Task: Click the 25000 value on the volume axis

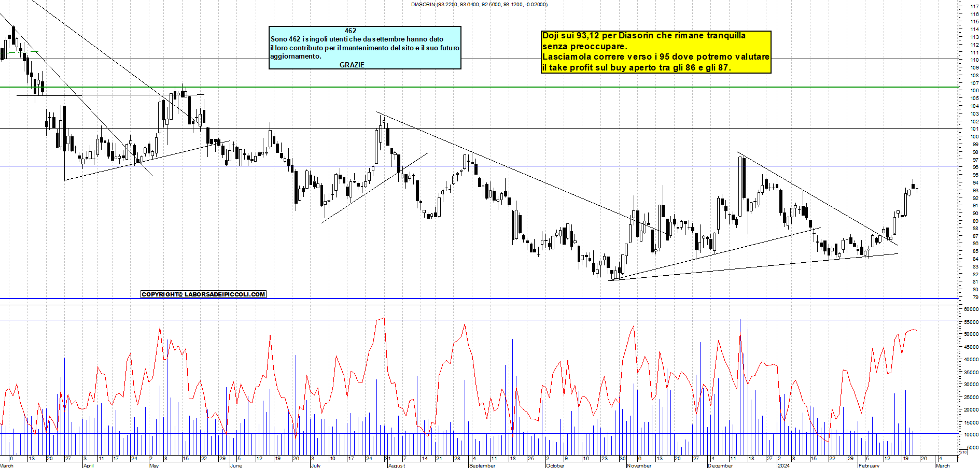Action: tap(971, 397)
